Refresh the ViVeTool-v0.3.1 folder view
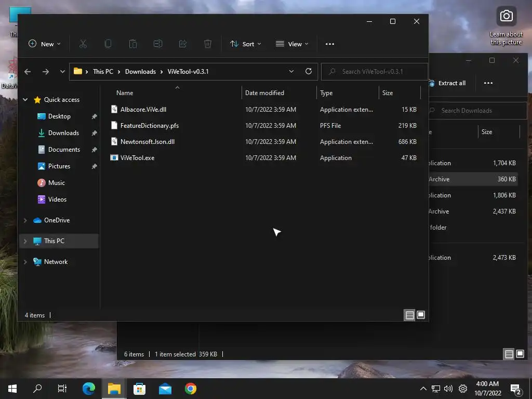The height and width of the screenshot is (399, 532). 309,71
